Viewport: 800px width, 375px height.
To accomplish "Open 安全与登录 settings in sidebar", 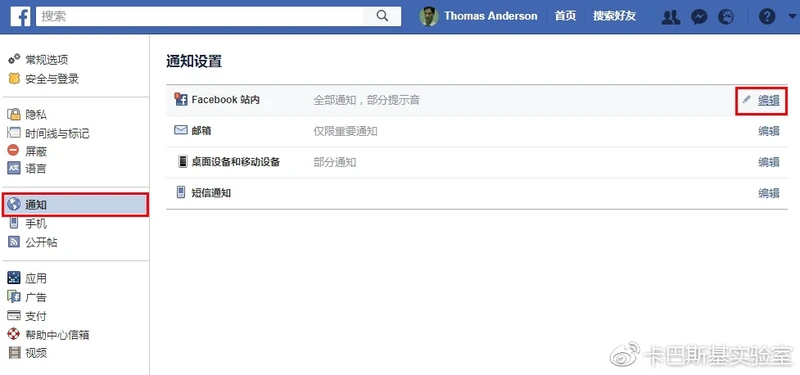I will point(52,79).
